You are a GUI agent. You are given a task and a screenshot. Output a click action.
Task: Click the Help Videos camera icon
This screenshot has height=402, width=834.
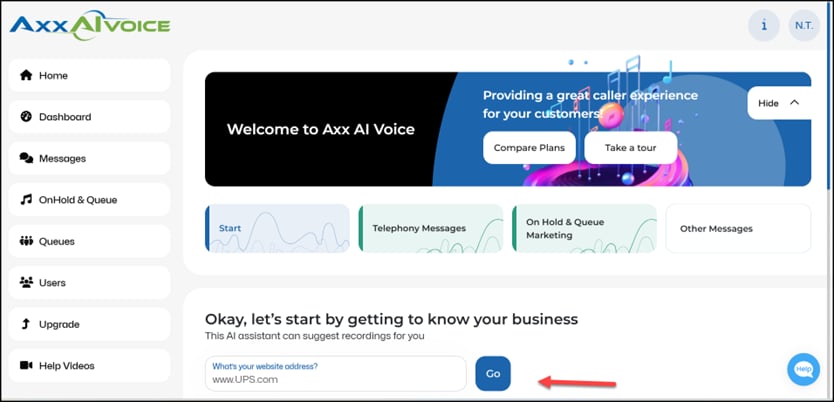26,366
